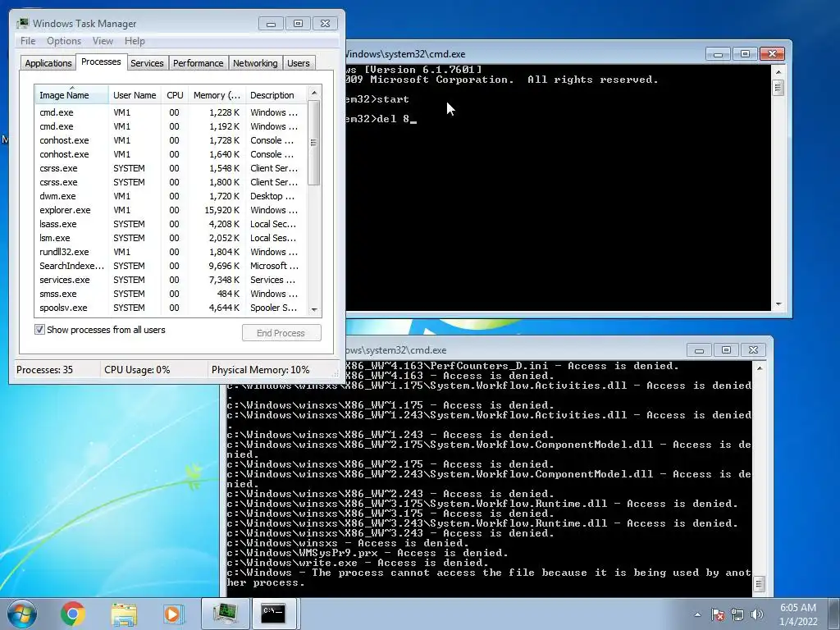Click the End Process button
840x630 pixels.
(281, 333)
